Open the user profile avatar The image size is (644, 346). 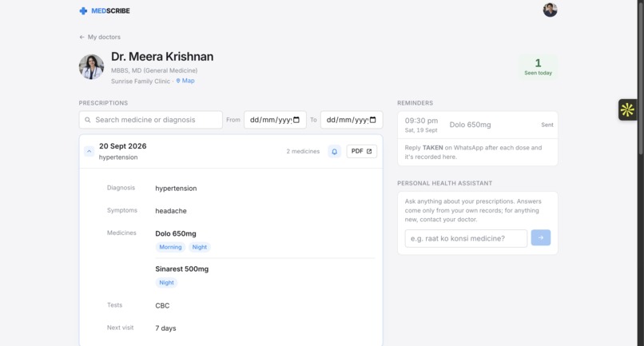tap(550, 10)
